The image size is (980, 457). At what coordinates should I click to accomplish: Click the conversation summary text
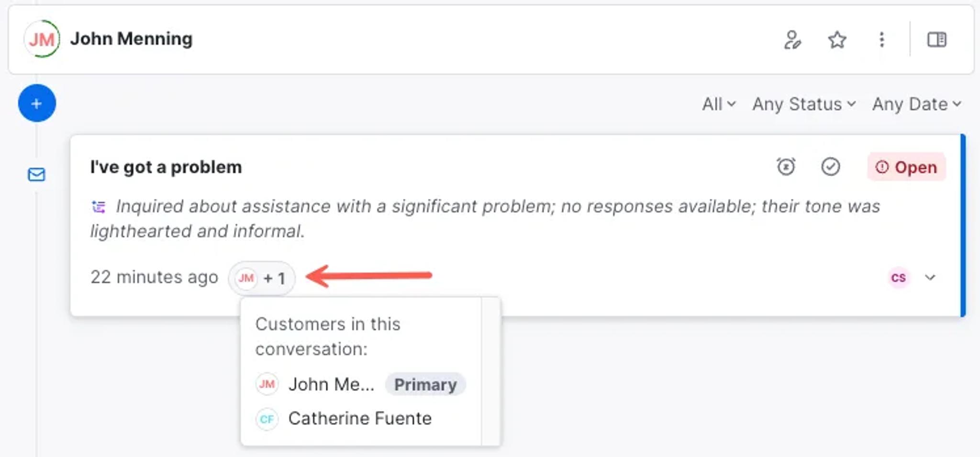(x=485, y=219)
